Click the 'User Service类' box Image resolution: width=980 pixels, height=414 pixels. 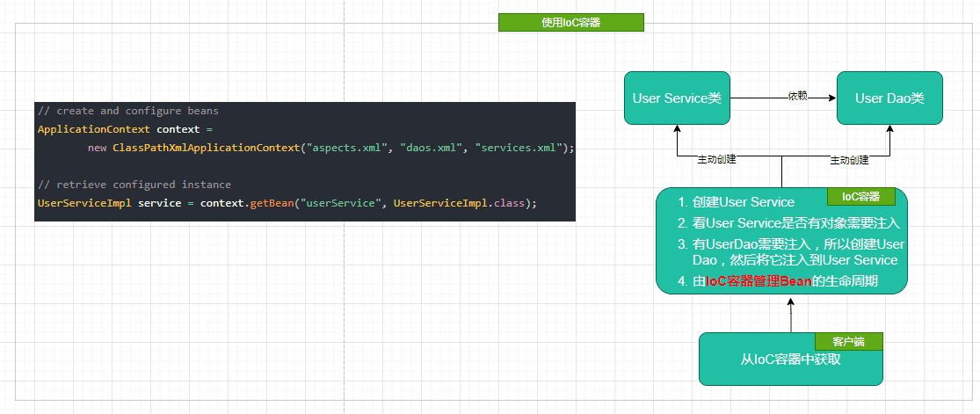point(677,98)
